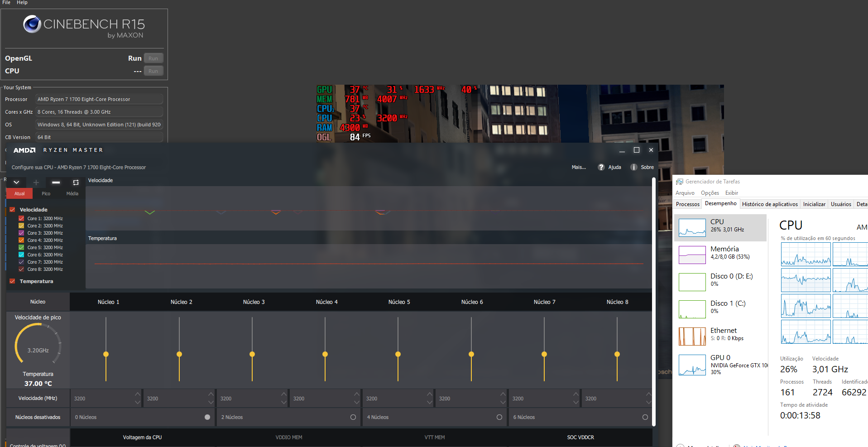Open the Arquivo menu in Task Manager
This screenshot has height=447, width=868.
pos(685,193)
